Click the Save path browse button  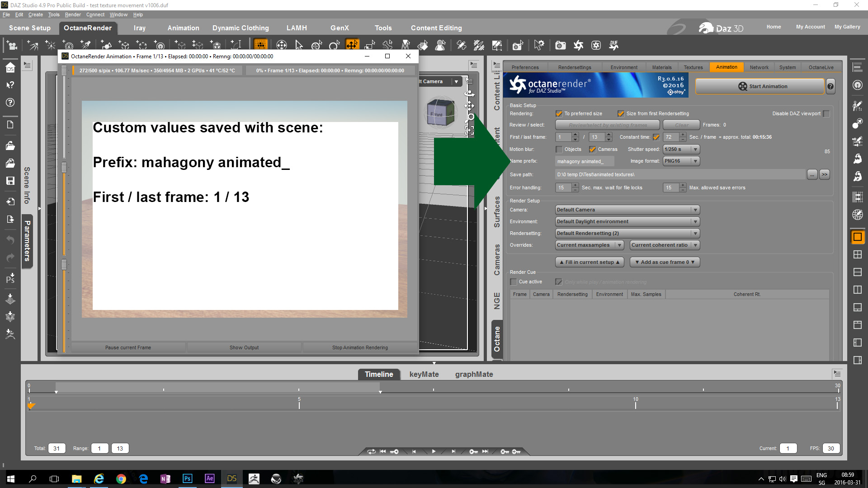click(x=812, y=175)
